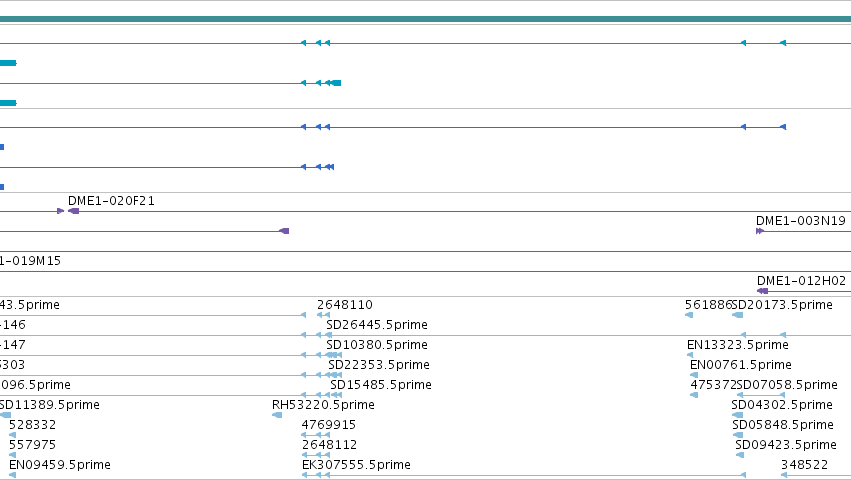Select the arrow feature under SD09423.5prime
851x480 pixels.
pos(740,455)
